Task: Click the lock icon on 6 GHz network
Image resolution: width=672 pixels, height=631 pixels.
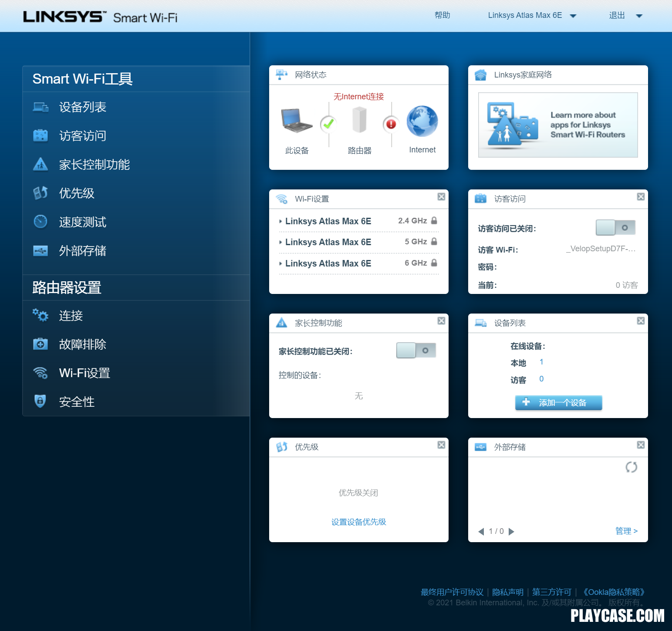Action: (434, 263)
